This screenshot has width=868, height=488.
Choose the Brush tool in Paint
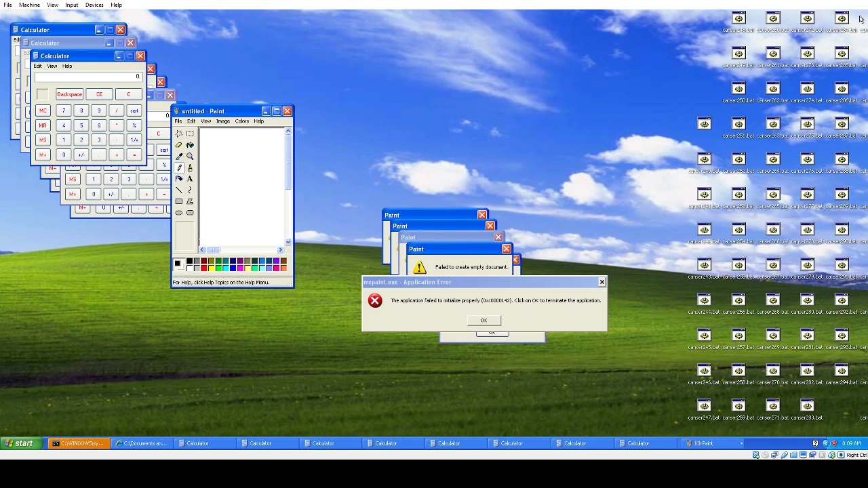click(x=190, y=167)
